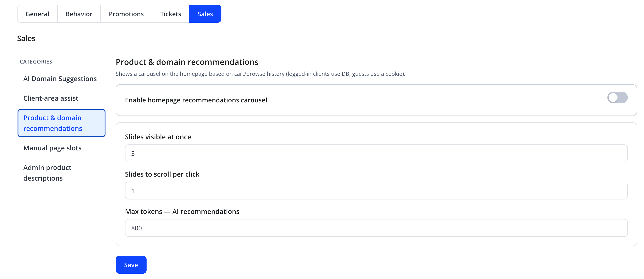644x279 pixels.
Task: Open Admin product descriptions category
Action: [62, 173]
